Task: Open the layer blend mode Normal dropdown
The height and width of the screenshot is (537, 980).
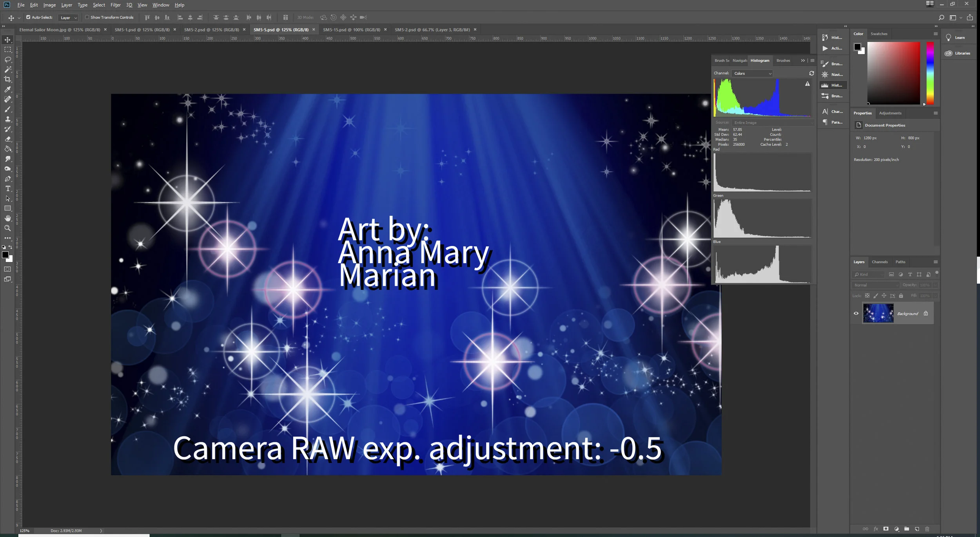Action: pyautogui.click(x=875, y=285)
